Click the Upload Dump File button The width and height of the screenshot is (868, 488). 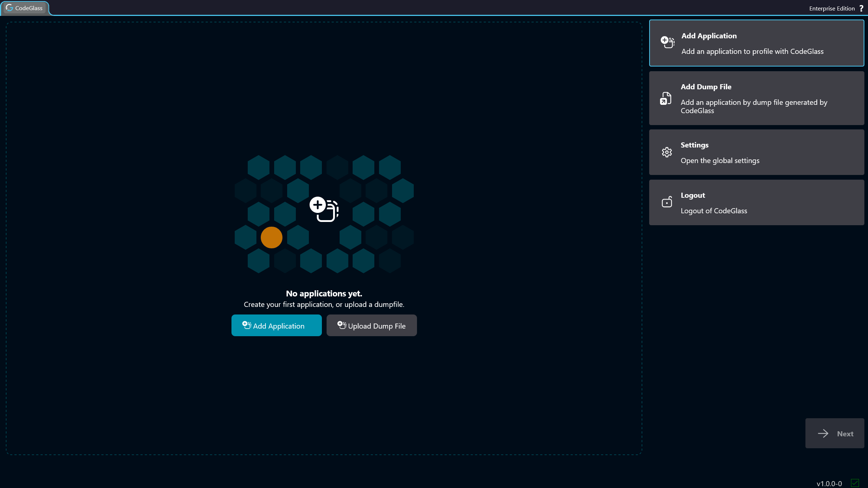click(x=372, y=325)
